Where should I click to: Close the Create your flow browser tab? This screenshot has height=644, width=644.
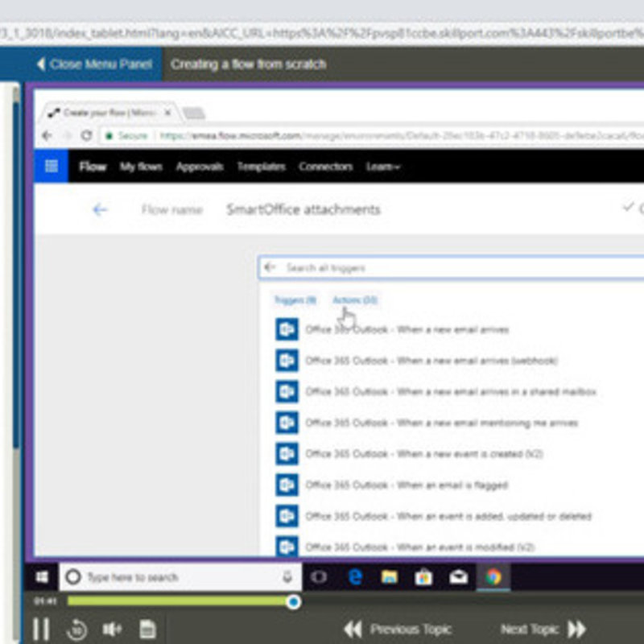(x=167, y=113)
